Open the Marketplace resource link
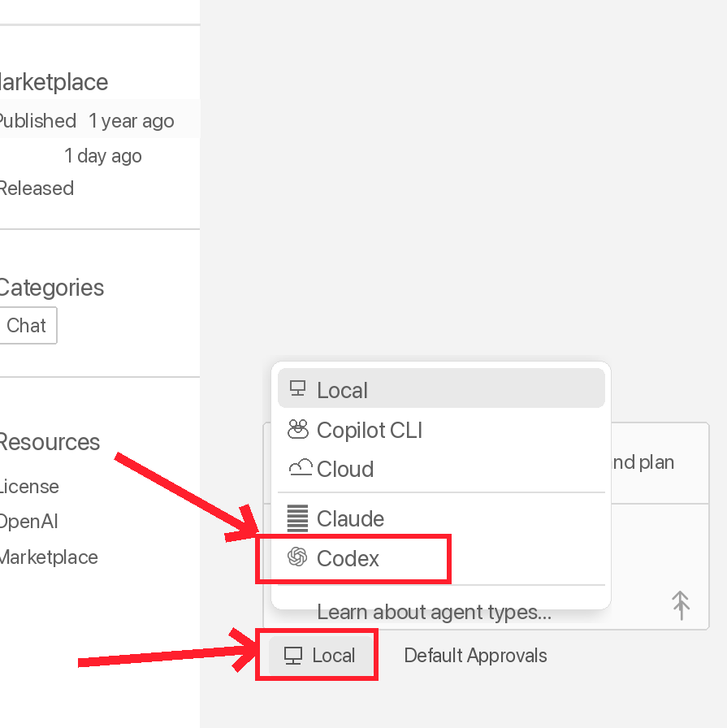 click(x=48, y=557)
